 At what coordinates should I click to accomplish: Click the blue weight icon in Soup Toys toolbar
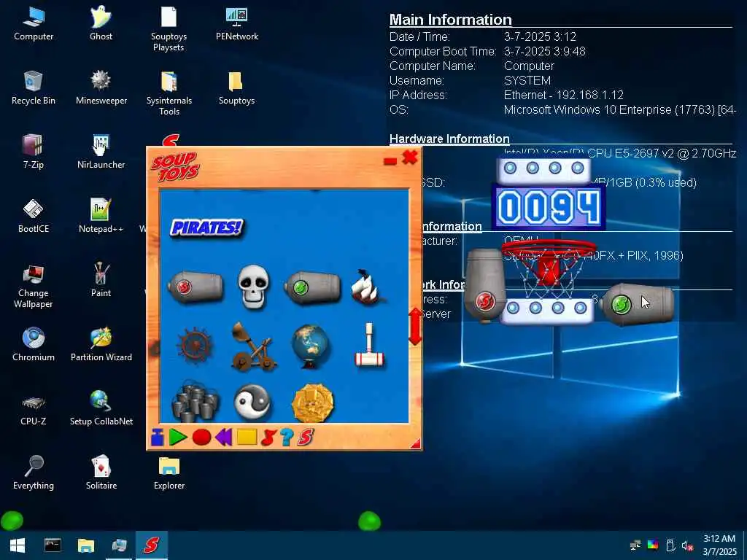tap(158, 437)
